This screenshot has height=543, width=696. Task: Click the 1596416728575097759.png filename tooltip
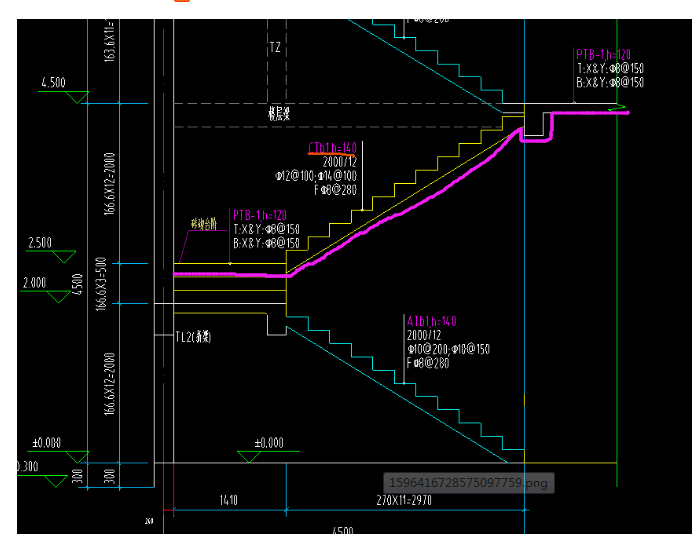[x=469, y=483]
